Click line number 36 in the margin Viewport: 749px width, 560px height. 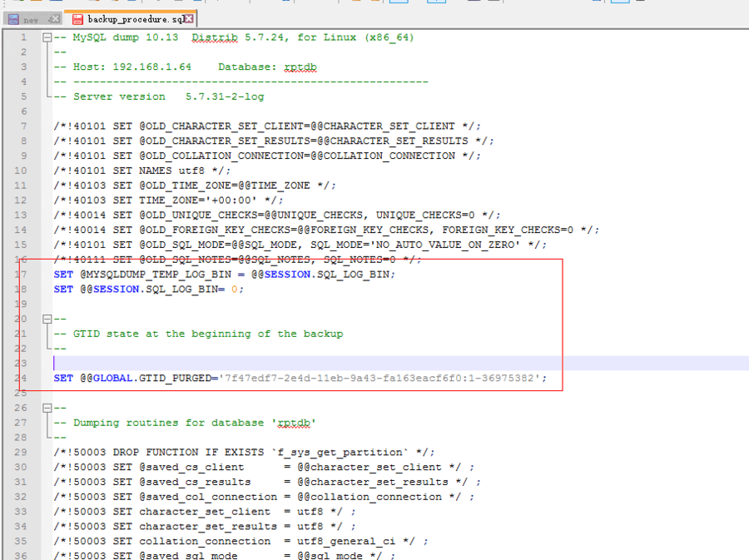tap(21, 556)
